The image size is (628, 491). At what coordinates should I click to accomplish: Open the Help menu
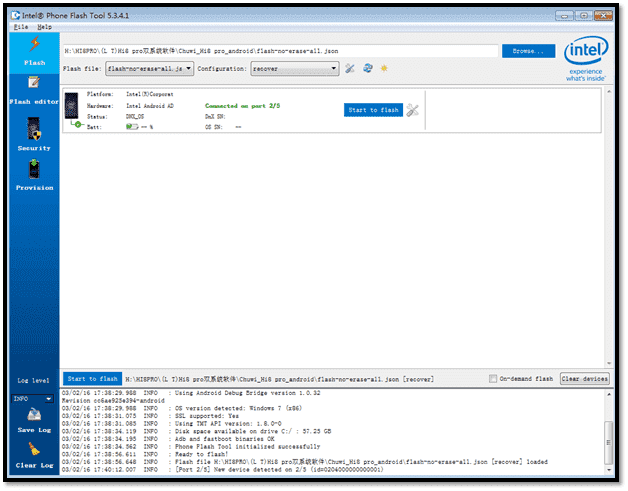(44, 27)
